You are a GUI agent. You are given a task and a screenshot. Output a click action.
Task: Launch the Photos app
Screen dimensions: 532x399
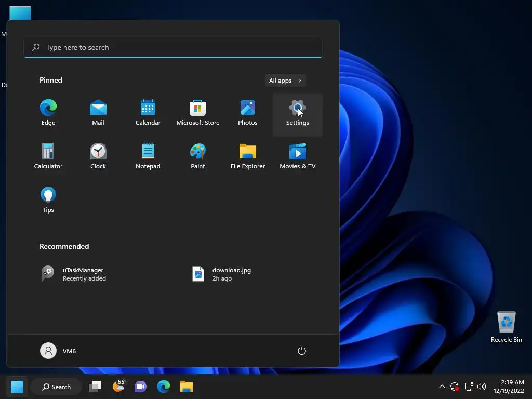248,114
